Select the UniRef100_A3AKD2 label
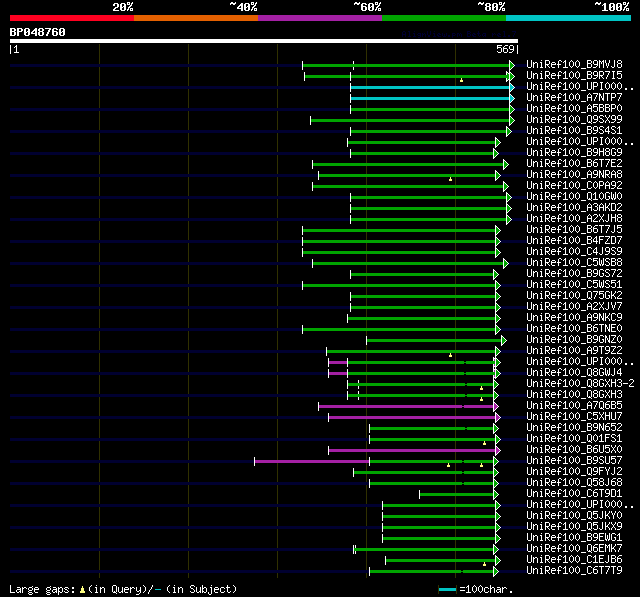This screenshot has height=597, width=640. pos(574,208)
